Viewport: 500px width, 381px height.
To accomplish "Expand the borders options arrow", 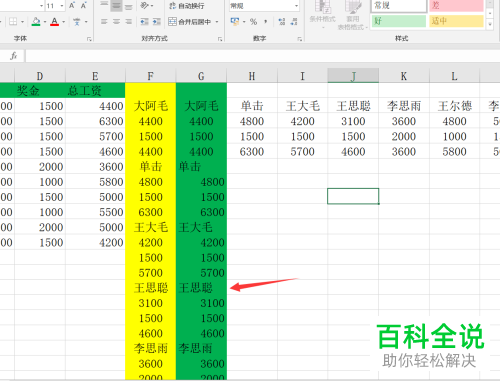I will [22, 22].
